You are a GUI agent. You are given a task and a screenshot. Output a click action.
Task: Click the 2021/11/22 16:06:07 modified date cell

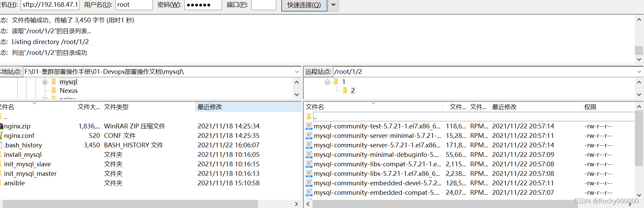228,145
